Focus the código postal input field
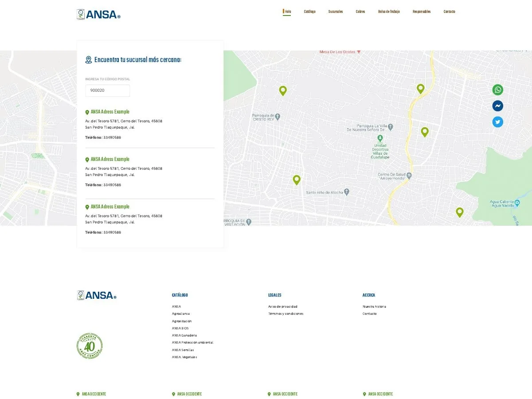The height and width of the screenshot is (399, 532). click(x=108, y=90)
